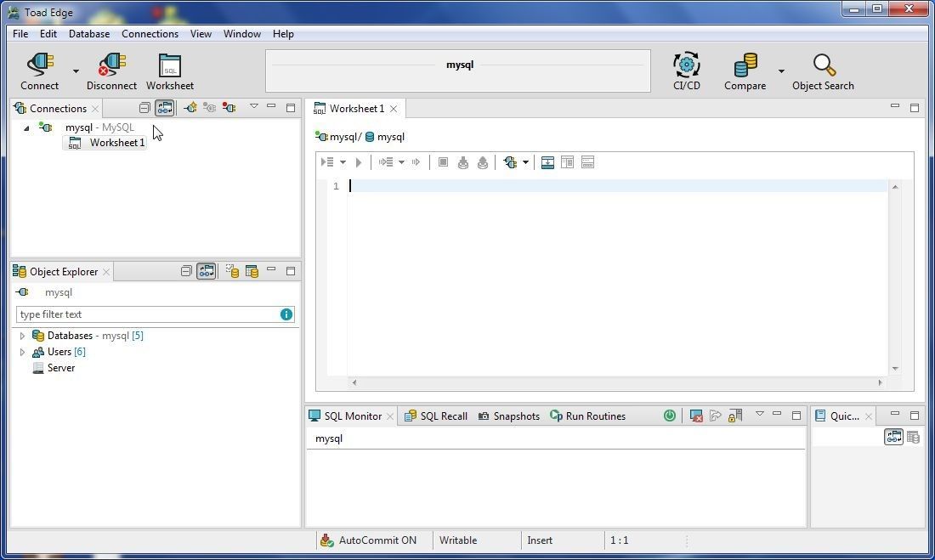Click the Commit stamp-down icon
Screen dimensions: 935x560
tap(462, 162)
